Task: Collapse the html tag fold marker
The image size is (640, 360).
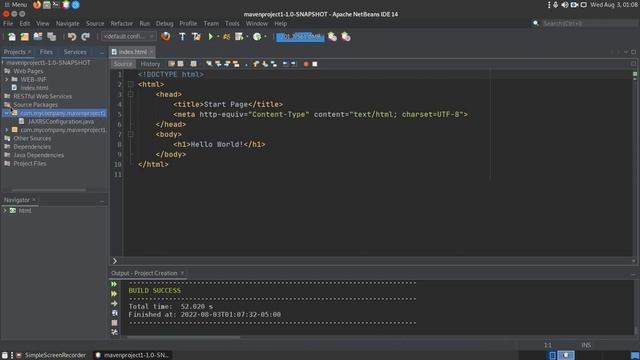Action: [x=131, y=84]
